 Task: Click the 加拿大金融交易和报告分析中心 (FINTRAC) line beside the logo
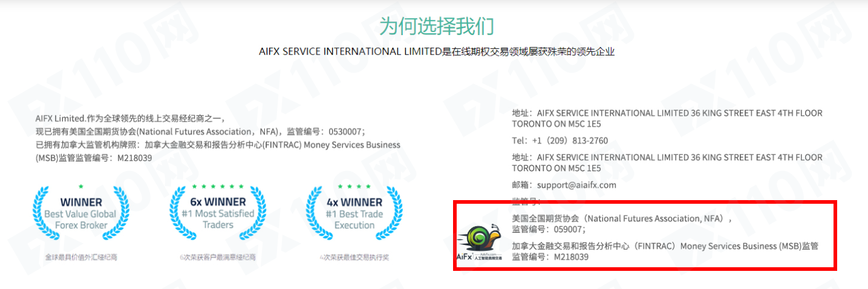665,246
